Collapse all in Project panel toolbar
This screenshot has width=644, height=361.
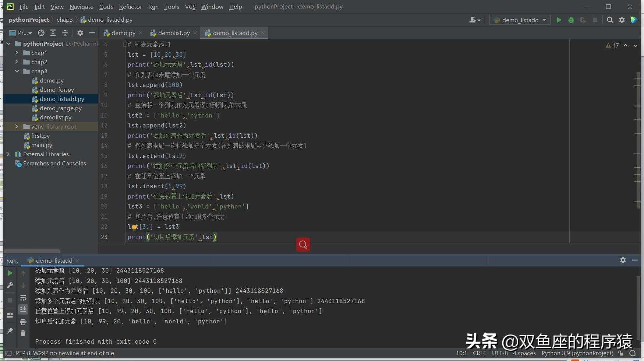(65, 33)
